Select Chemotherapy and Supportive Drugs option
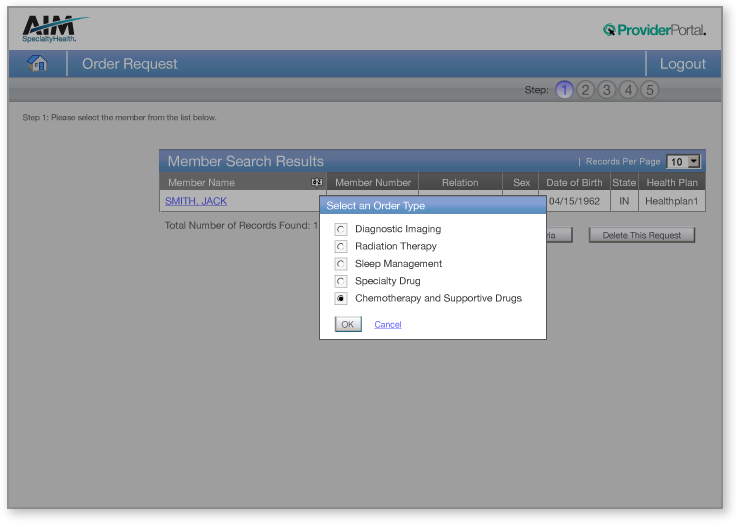This screenshot has height=525, width=737. pos(341,298)
